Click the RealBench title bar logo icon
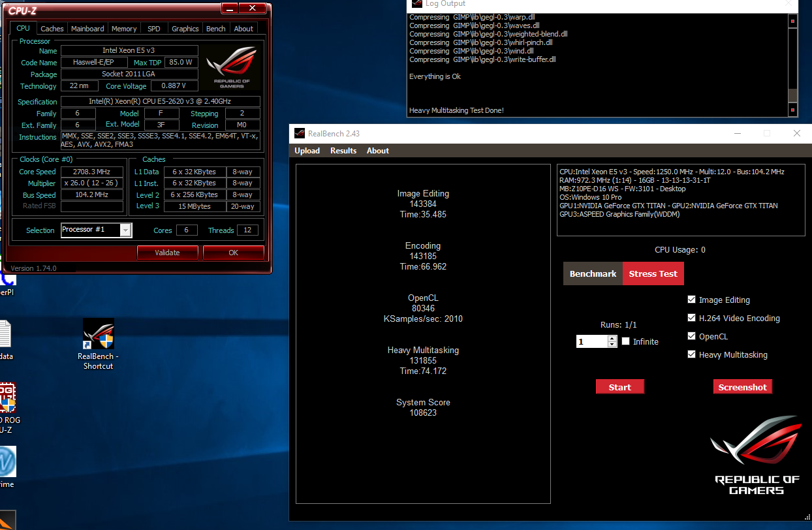Screen dimensions: 812x530 click(x=299, y=133)
